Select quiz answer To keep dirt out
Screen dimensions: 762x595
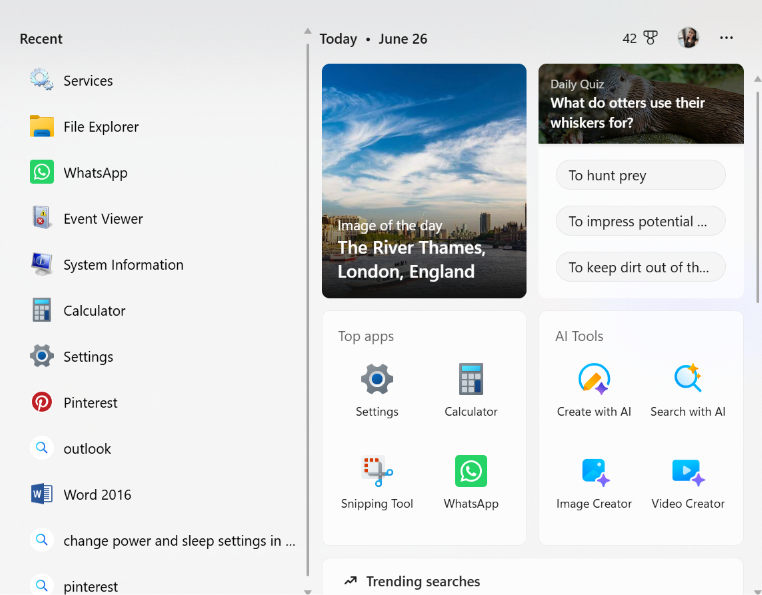coord(641,267)
